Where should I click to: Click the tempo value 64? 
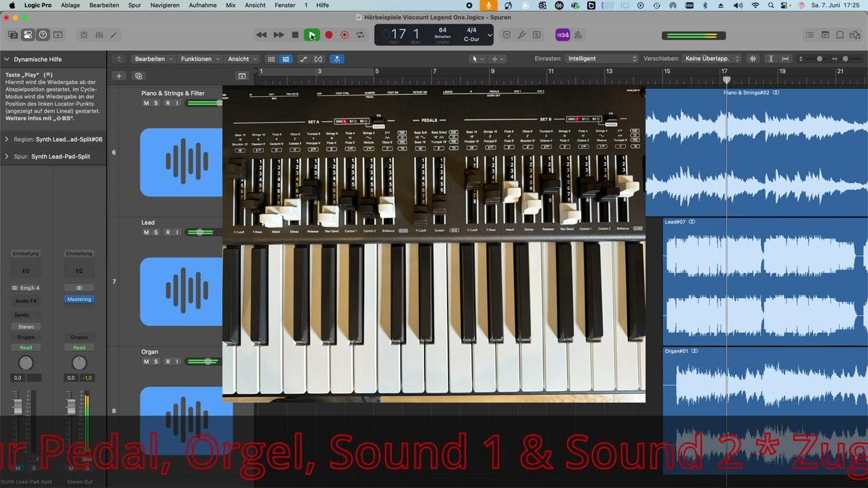442,30
